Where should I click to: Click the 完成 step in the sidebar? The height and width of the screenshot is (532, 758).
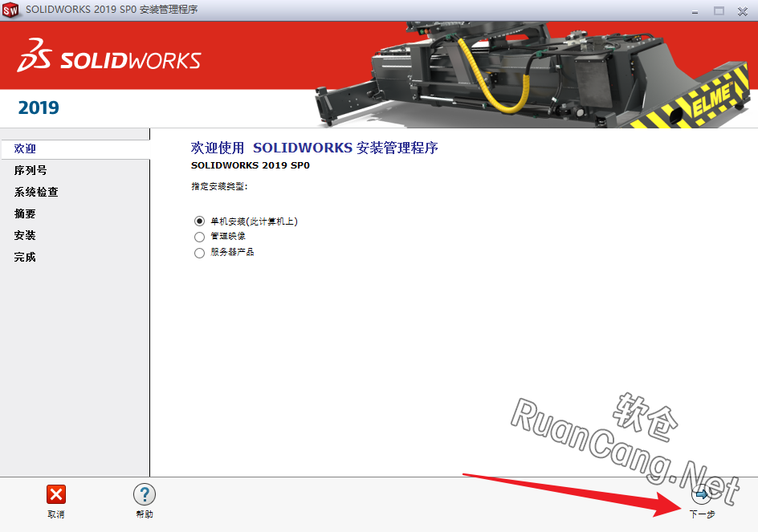point(25,257)
